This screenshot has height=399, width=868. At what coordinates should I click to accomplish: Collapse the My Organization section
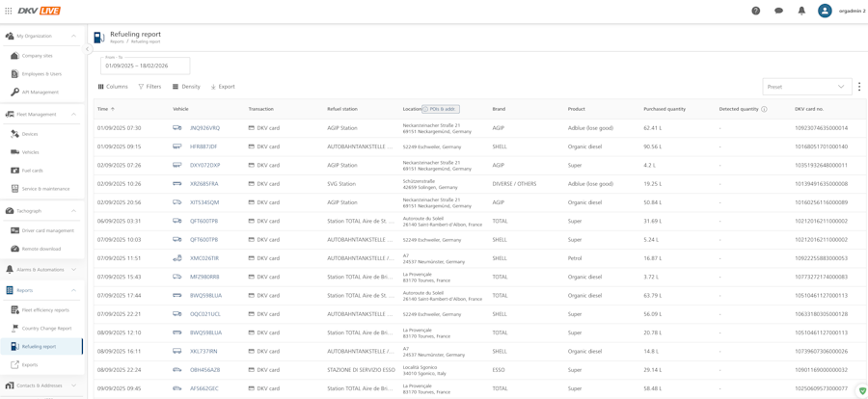coord(73,36)
